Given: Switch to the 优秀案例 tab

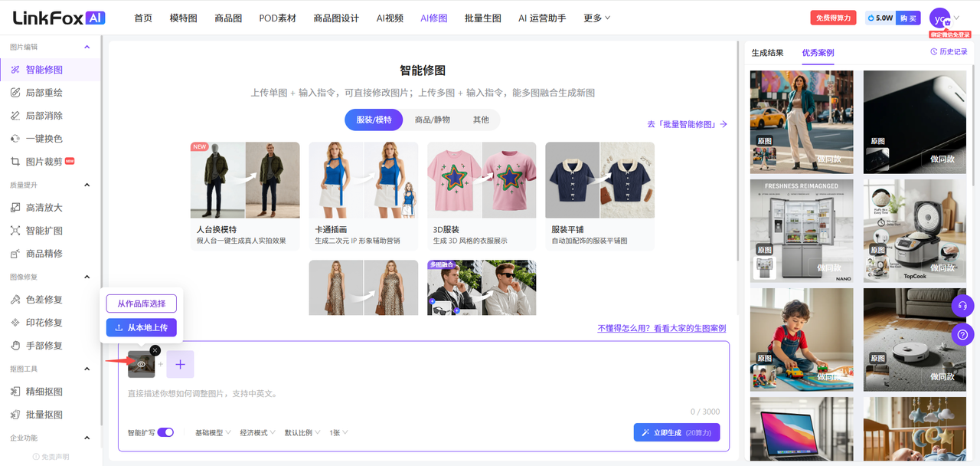Looking at the screenshot, I should 818,53.
